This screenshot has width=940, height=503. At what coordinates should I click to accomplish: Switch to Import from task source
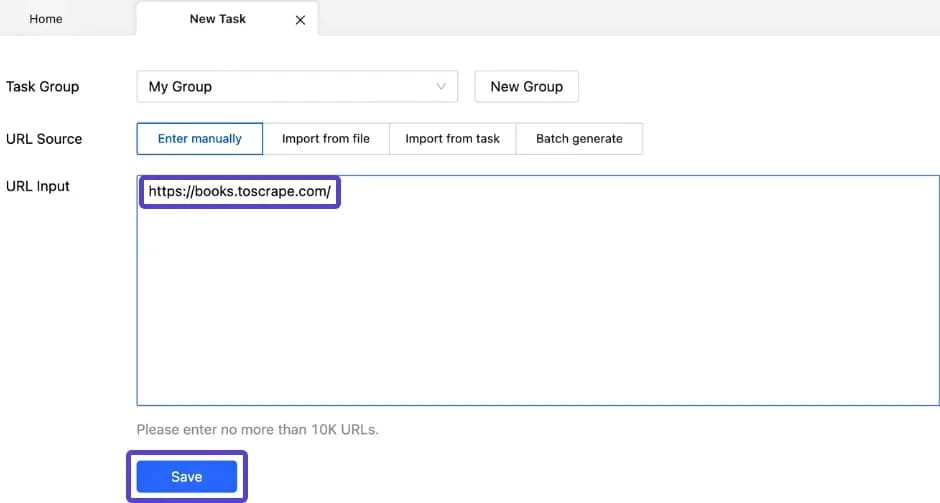click(452, 139)
